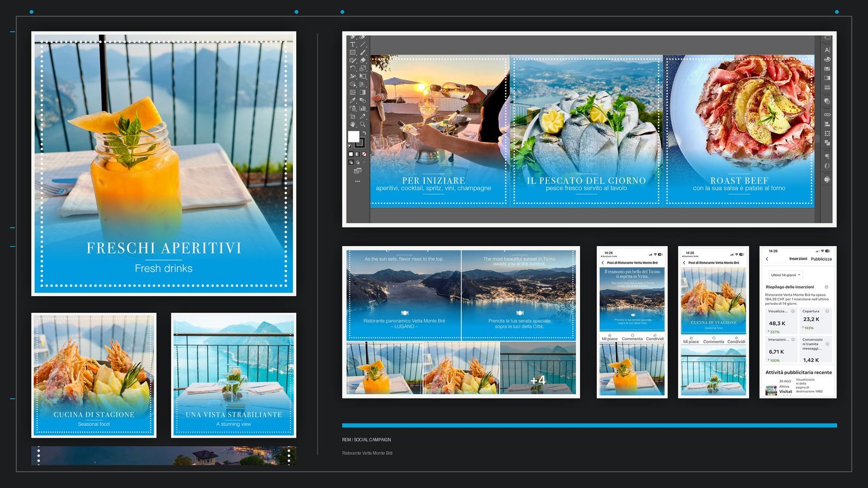Open the Align panel icon
Viewport: 868px width, 488px height.
[827, 124]
